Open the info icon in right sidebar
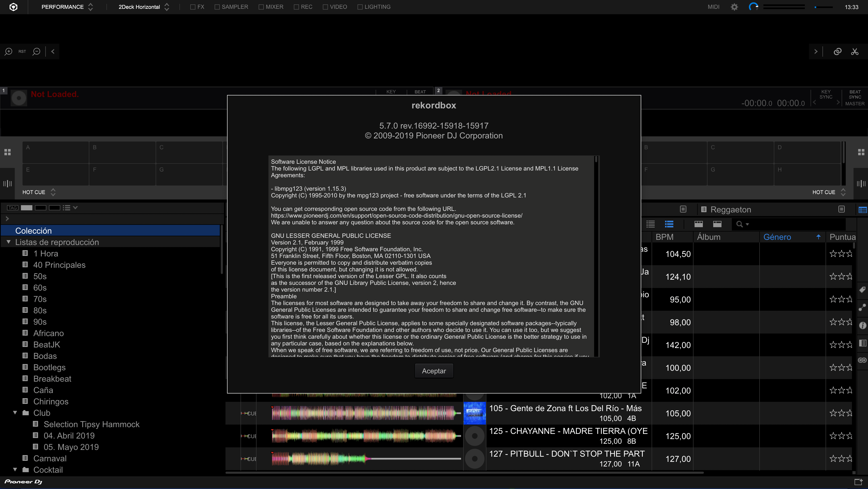This screenshot has width=868, height=489. coord(862,325)
